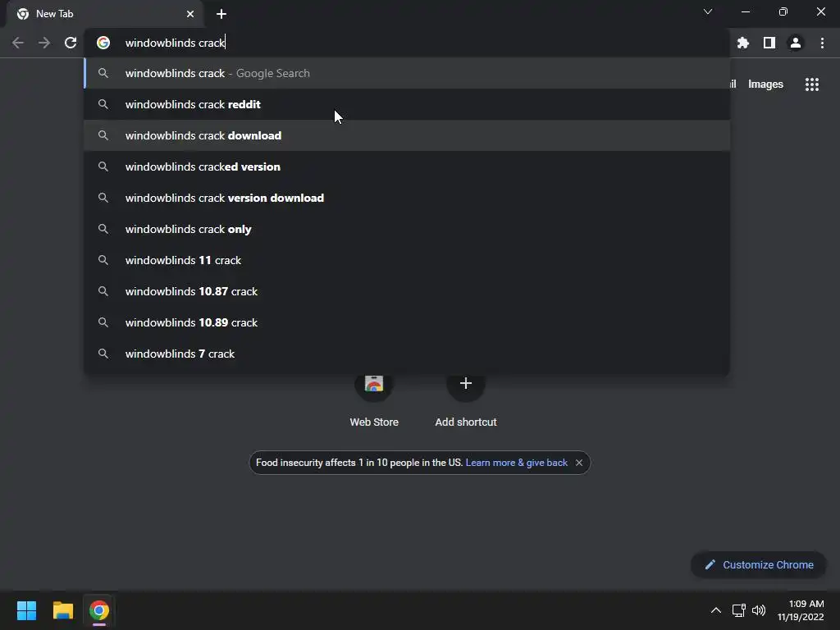Choose suggestion windowblinds 11 crack
Screen dimensions: 840x630
click(x=407, y=260)
